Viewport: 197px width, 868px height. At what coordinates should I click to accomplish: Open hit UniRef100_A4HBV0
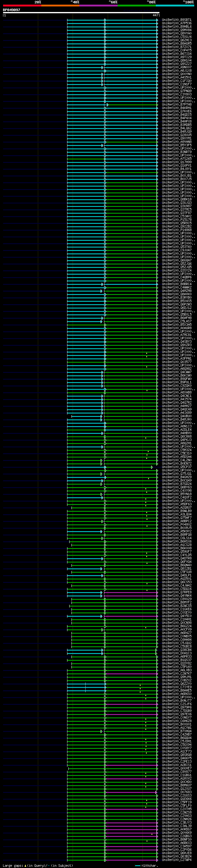177,433
